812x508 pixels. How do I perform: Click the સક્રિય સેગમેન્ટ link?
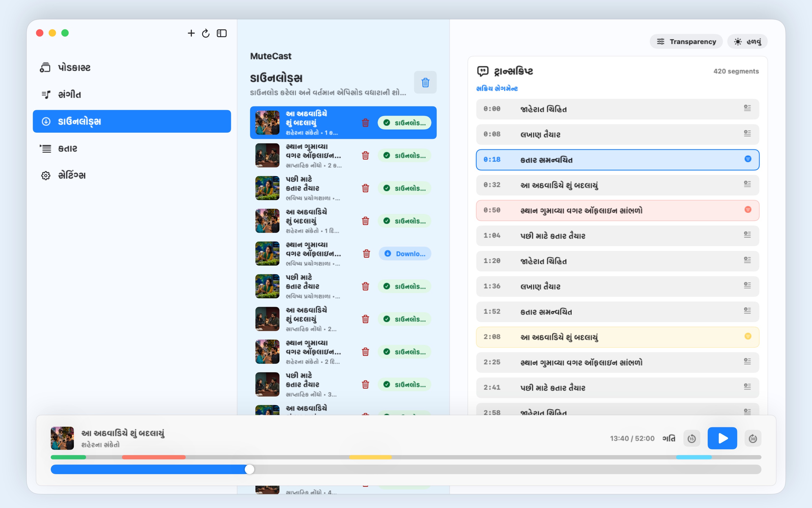497,89
